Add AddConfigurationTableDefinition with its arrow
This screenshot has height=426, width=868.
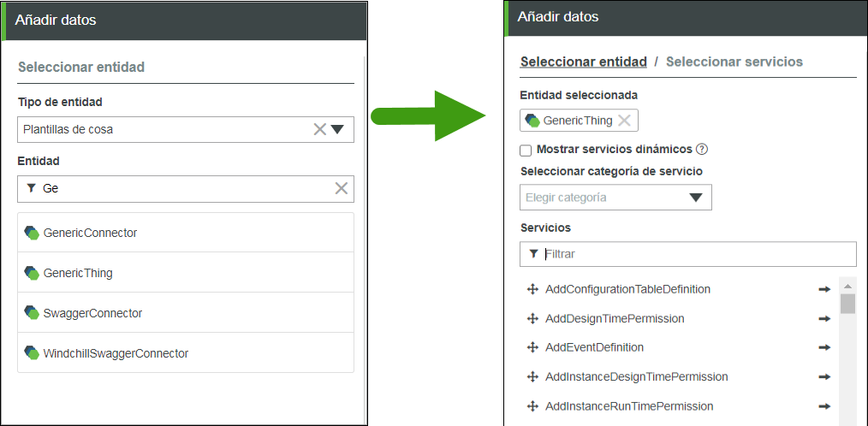(825, 289)
